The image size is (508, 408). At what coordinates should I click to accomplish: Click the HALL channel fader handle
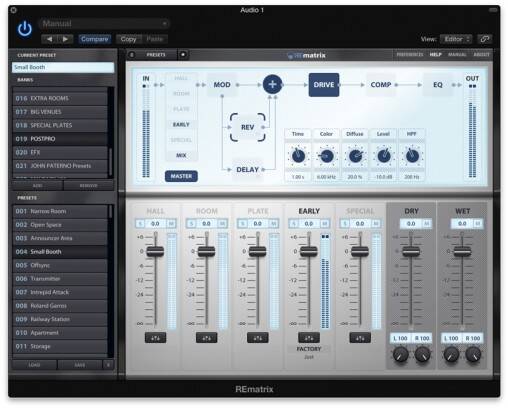[x=155, y=251]
